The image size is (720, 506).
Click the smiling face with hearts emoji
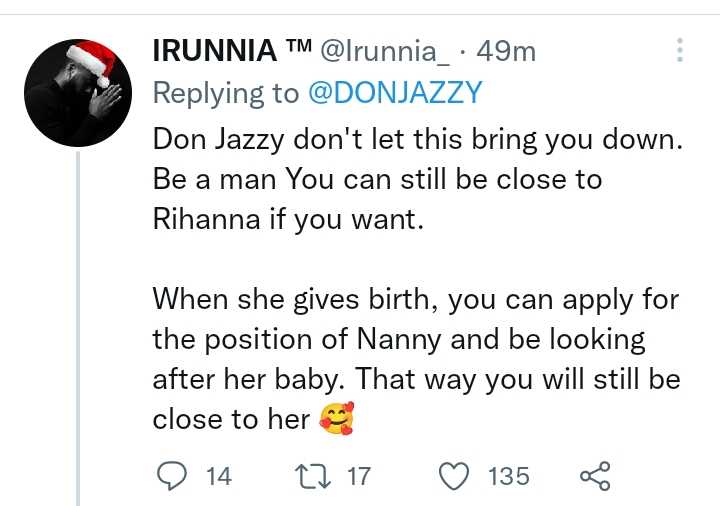point(336,420)
